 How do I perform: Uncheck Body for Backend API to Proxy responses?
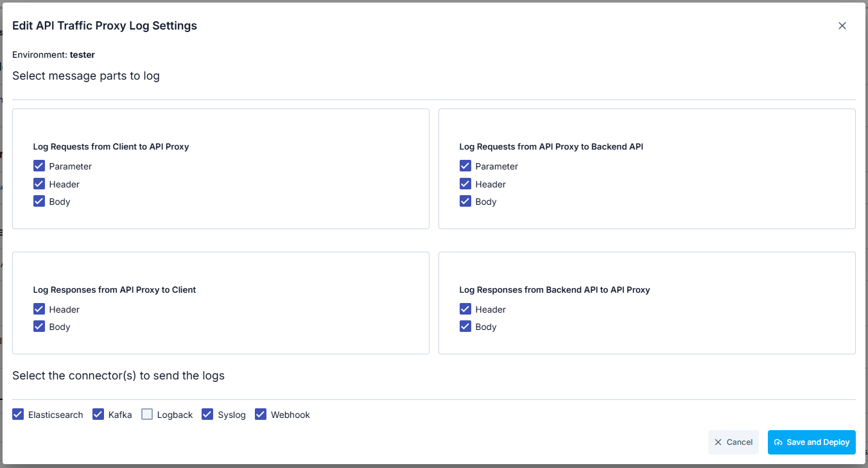pyautogui.click(x=465, y=327)
